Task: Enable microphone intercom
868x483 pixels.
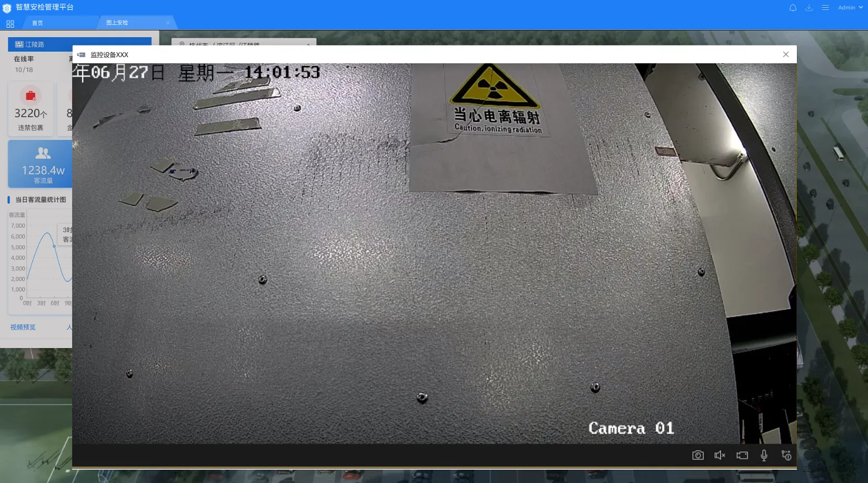Action: (x=764, y=455)
